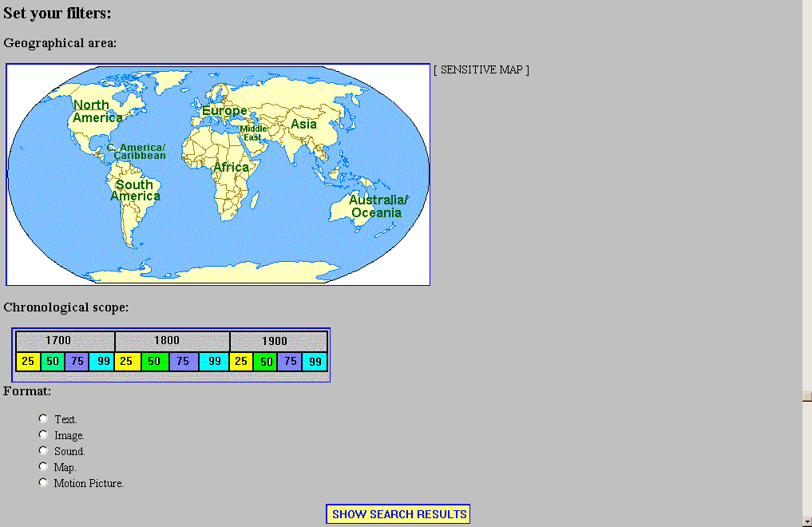Image resolution: width=812 pixels, height=527 pixels.
Task: Click Middle East label on map
Action: tap(254, 133)
